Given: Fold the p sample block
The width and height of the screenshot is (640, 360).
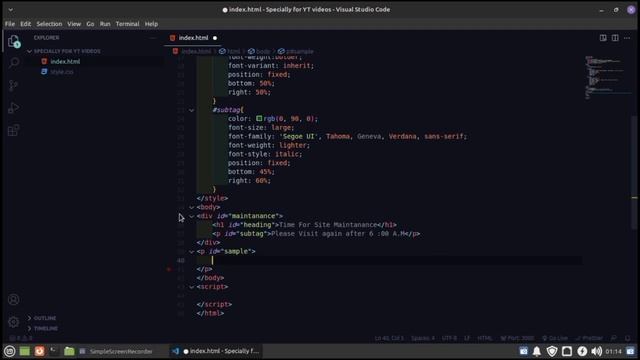Looking at the screenshot, I should 191,251.
